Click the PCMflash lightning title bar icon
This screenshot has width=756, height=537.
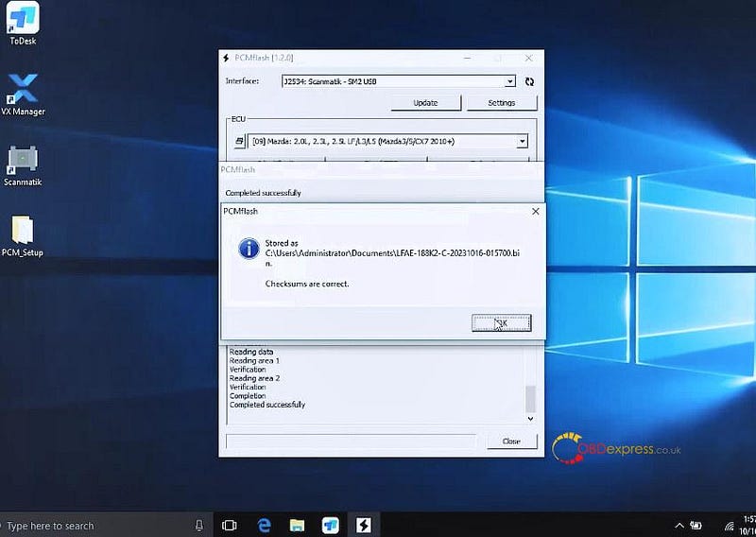tap(226, 58)
